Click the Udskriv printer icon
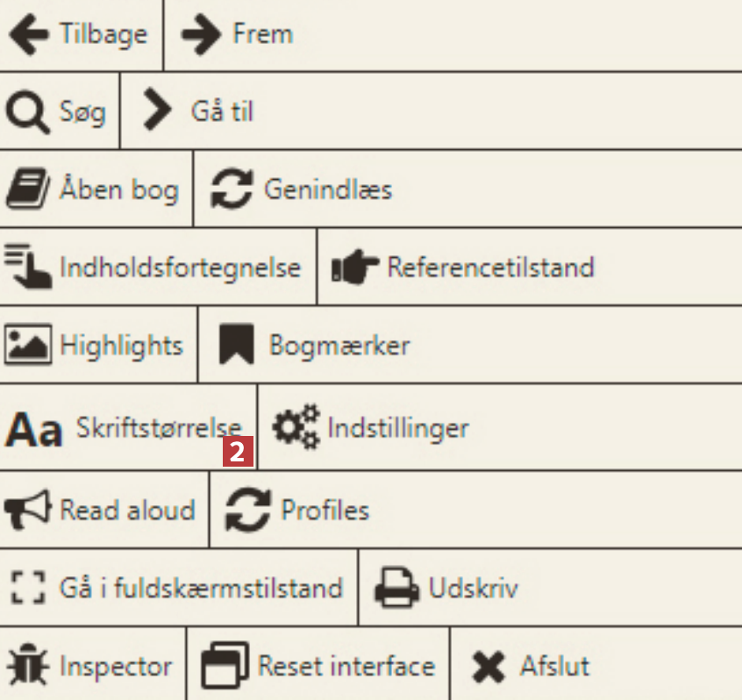 coord(396,589)
